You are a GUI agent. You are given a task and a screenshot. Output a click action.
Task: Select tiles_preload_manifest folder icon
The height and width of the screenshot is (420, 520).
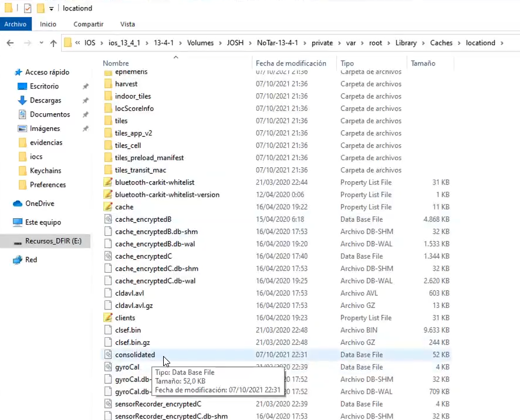coord(108,157)
